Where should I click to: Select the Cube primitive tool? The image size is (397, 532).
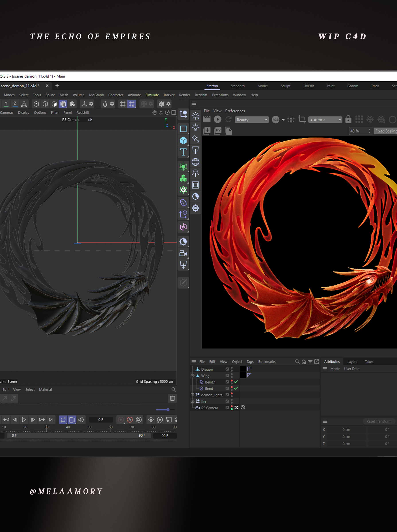(x=183, y=140)
